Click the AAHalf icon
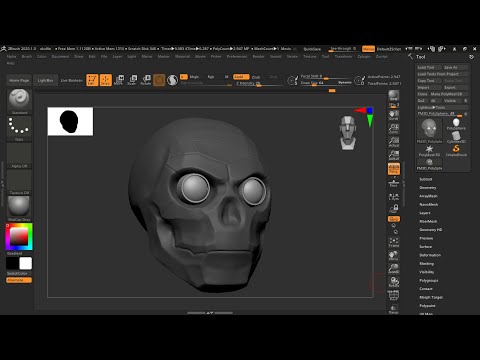 394,155
